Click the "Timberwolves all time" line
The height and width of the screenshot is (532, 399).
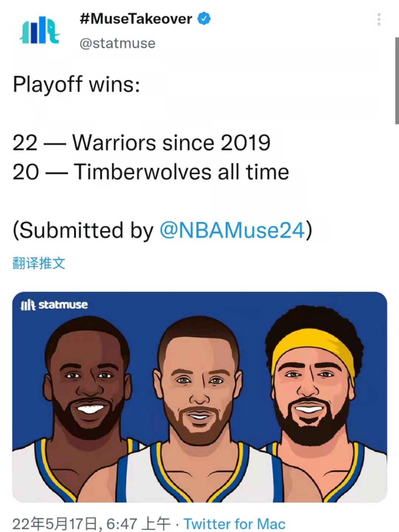(181, 172)
